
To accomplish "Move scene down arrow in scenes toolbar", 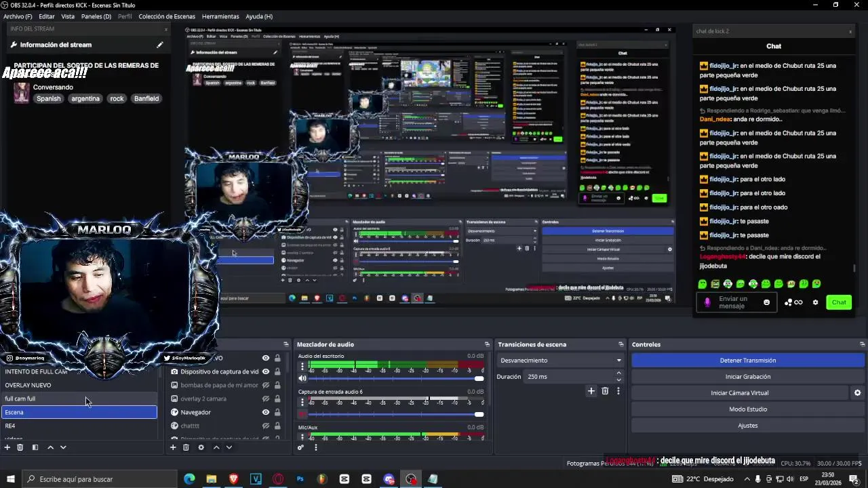I will tap(63, 447).
